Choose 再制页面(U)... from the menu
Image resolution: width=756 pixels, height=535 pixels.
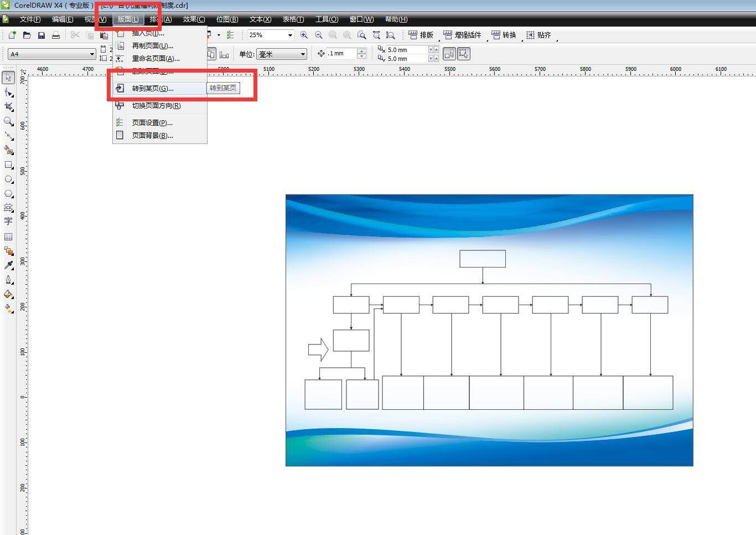click(x=160, y=46)
